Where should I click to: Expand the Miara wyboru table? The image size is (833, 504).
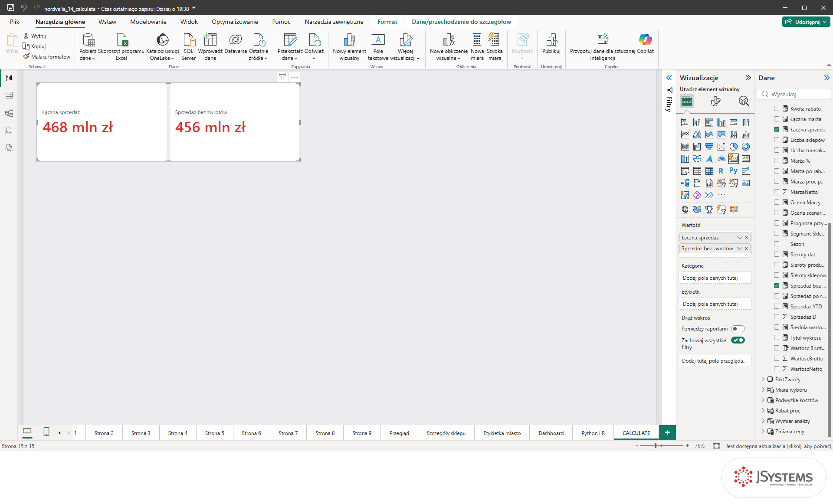pyautogui.click(x=763, y=390)
